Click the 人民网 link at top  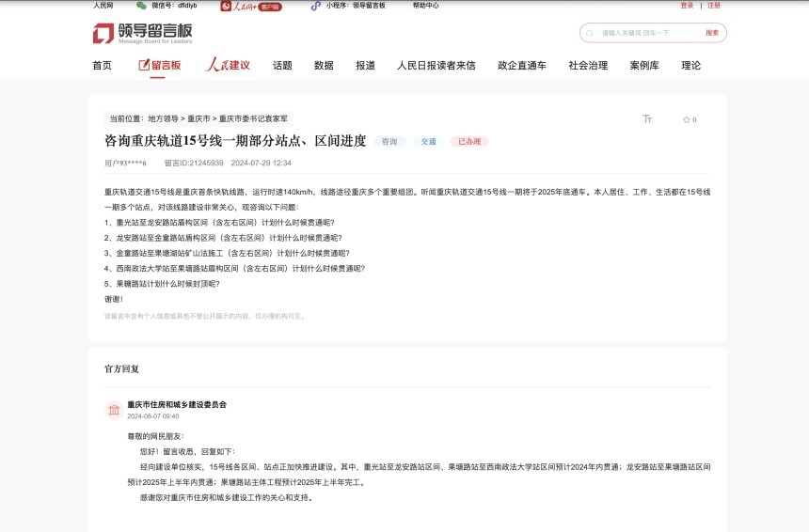coord(103,6)
